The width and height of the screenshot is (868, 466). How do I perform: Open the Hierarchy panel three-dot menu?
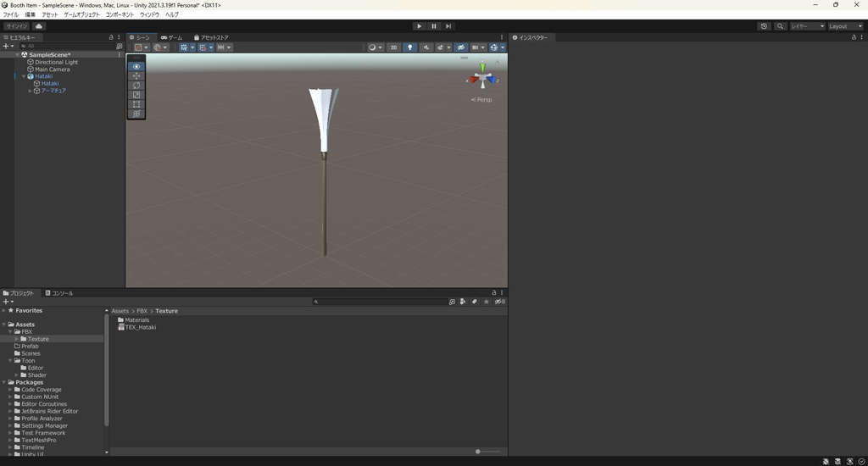tap(119, 37)
